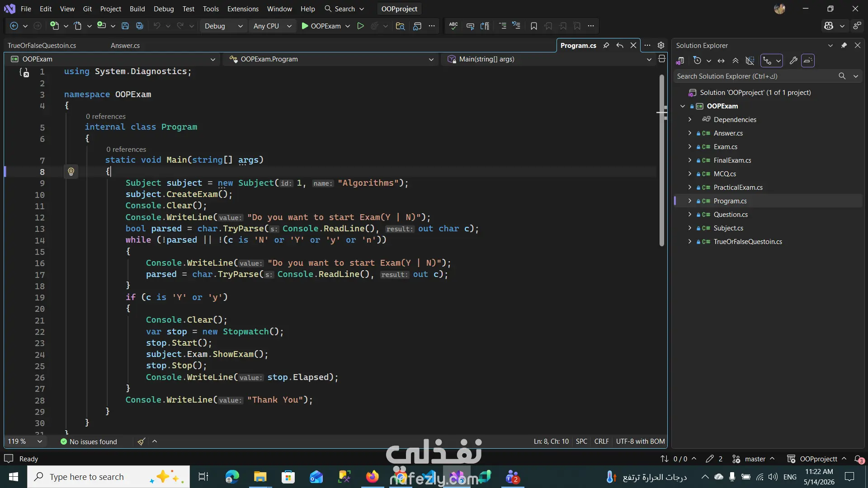This screenshot has height=488, width=868.
Task: Open the Extensions menu
Action: 243,9
